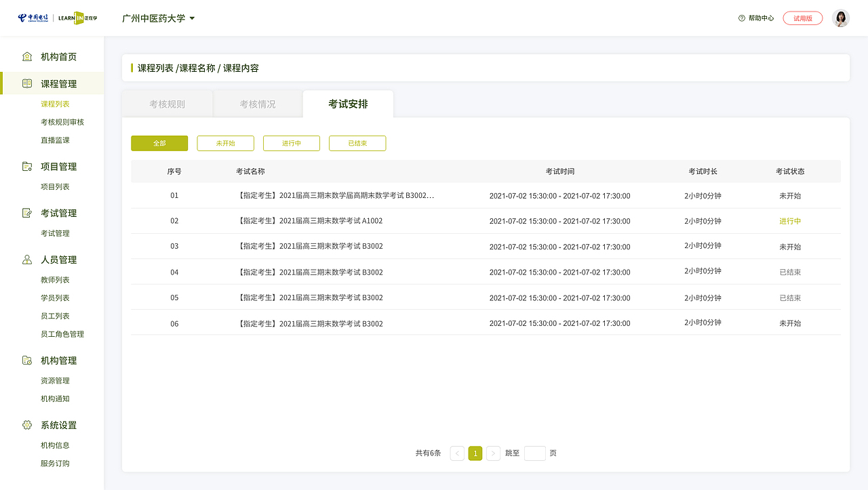This screenshot has height=490, width=868.
Task: Click the 帮助中心 question mark icon
Action: [x=742, y=18]
